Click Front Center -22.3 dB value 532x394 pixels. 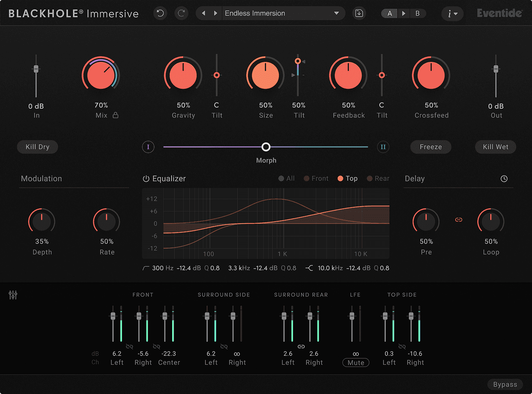(169, 353)
